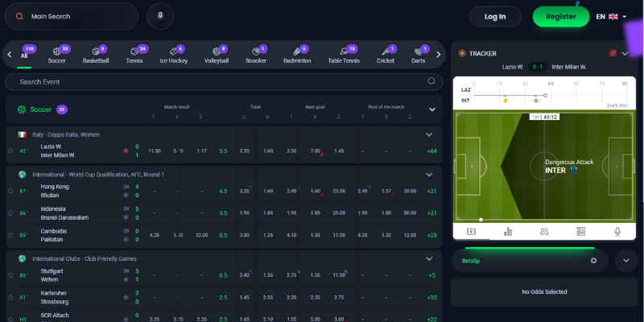Open the tracker head-to-head players tab
The width and height of the screenshot is (644, 322).
click(544, 231)
